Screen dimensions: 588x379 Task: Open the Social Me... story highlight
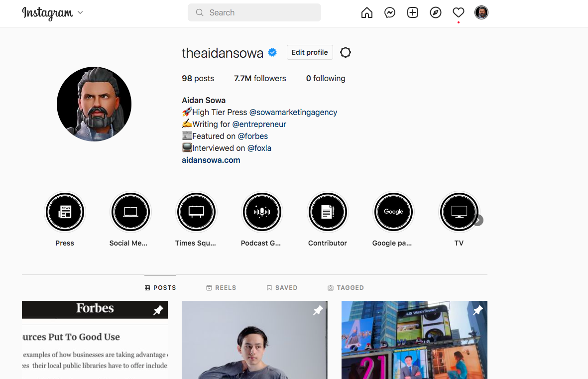pyautogui.click(x=130, y=212)
